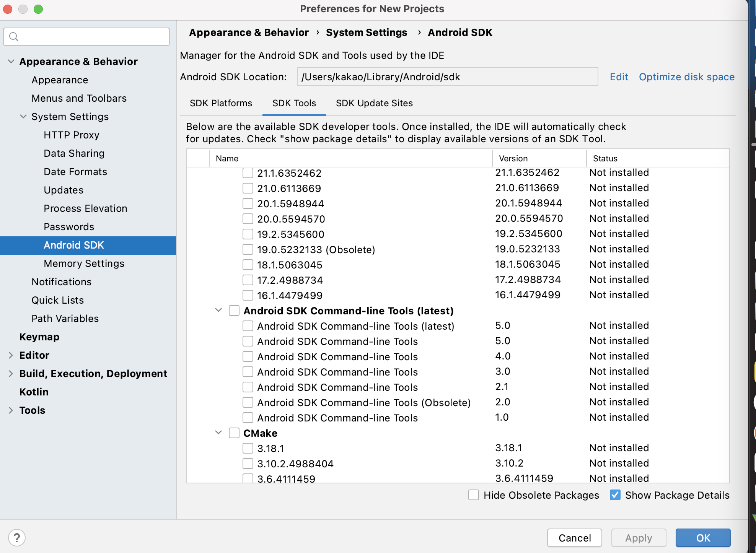Check the 21.1.6352462 package checkbox
756x553 pixels.
click(x=248, y=173)
